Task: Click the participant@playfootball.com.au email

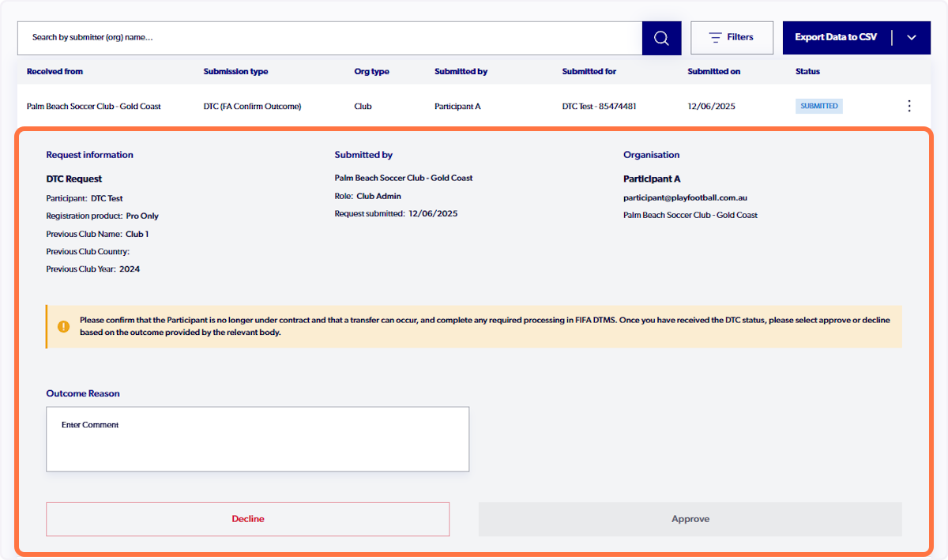Action: pos(685,197)
